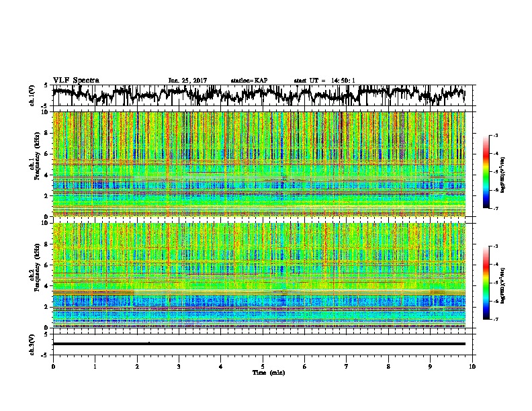Click the "0" tick on time axis
Screen dimensions: 532x411
53,367
